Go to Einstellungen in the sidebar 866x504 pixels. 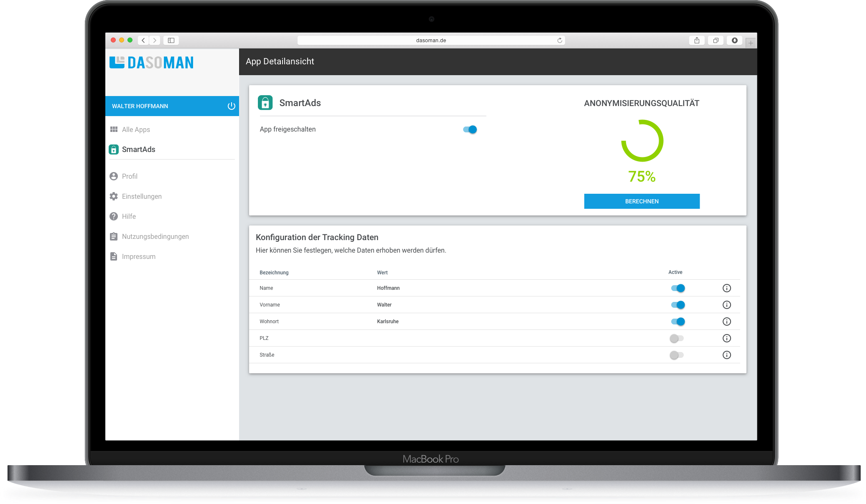pyautogui.click(x=141, y=196)
